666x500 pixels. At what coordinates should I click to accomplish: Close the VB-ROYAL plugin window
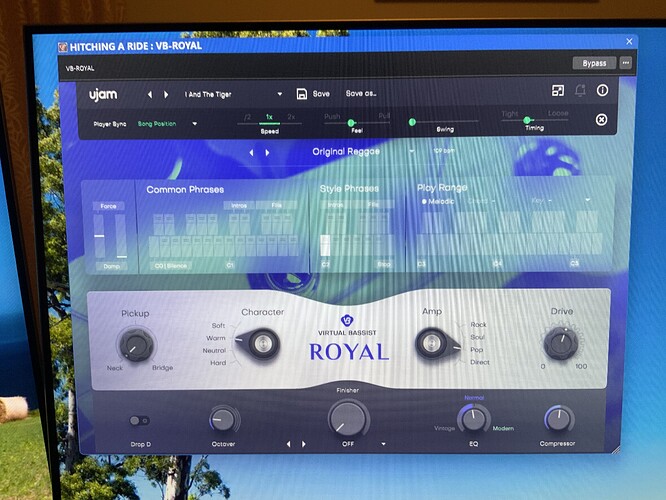click(x=629, y=41)
